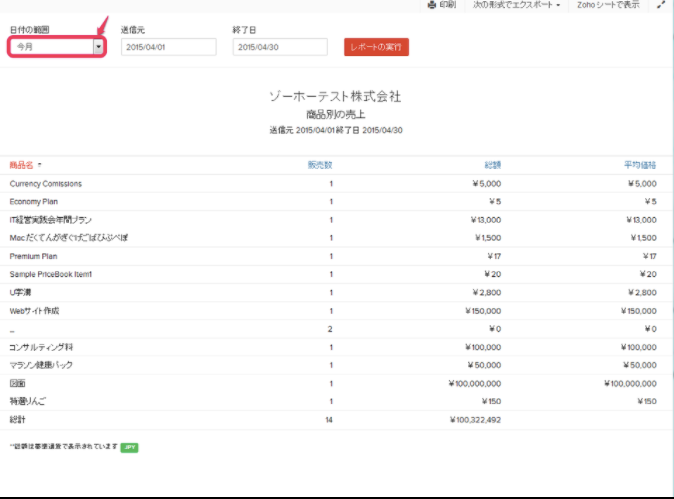This screenshot has width=674, height=499.
Task: Click the 送信元 date field 2015/04/01
Action: click(x=168, y=47)
